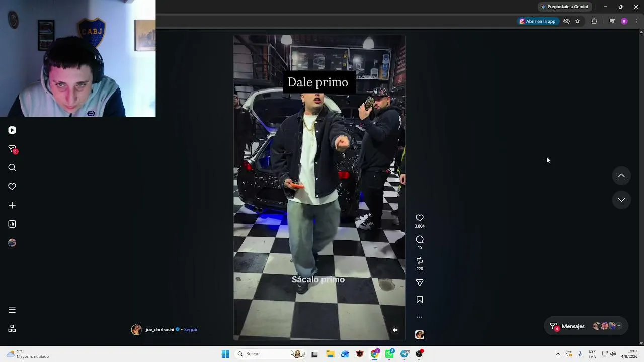Screen dimensions: 644x362
Task: Go to next reel with down arrow
Action: tap(621, 200)
